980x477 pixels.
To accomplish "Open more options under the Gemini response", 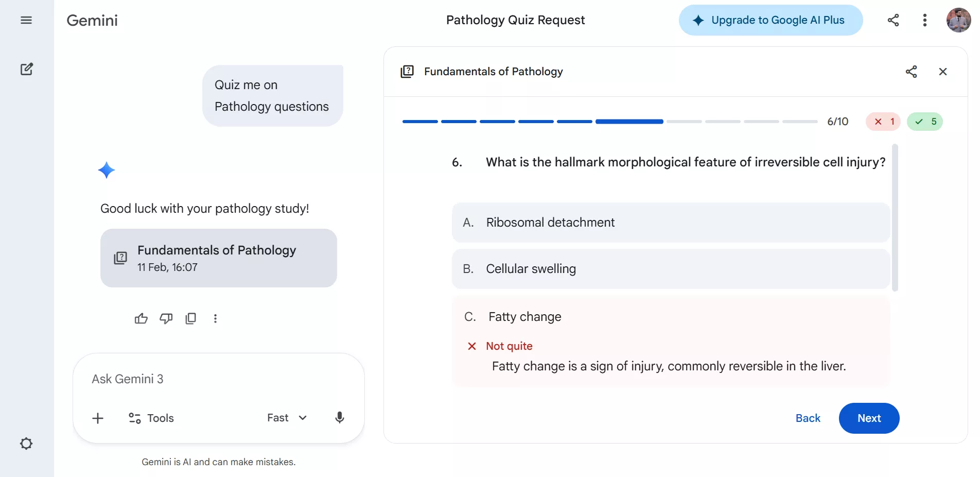I will (215, 318).
